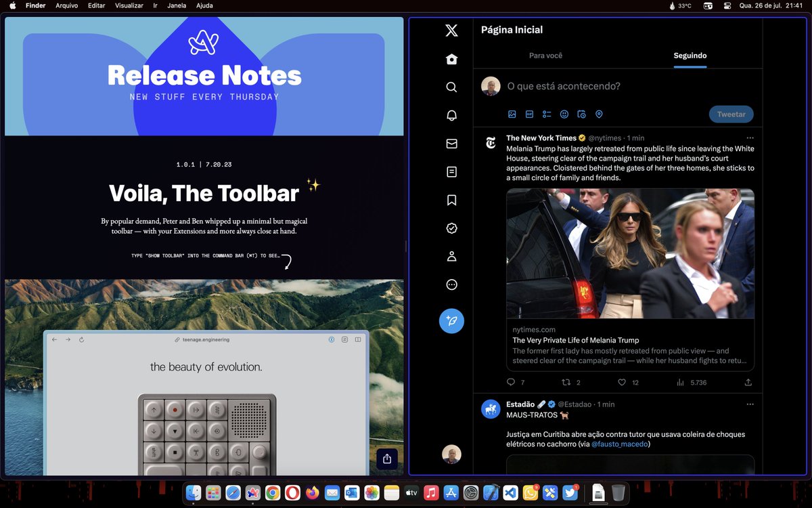Click your profile photo in tweet composer
Screen dimensions: 812x508
(x=491, y=86)
